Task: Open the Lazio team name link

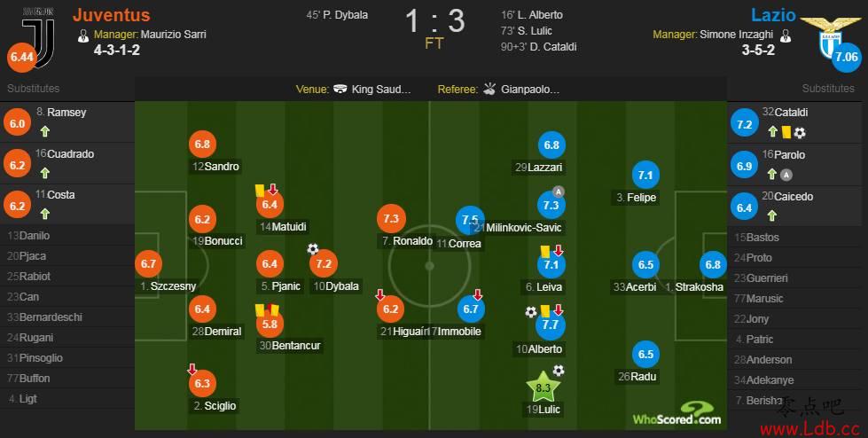Action: pos(773,15)
